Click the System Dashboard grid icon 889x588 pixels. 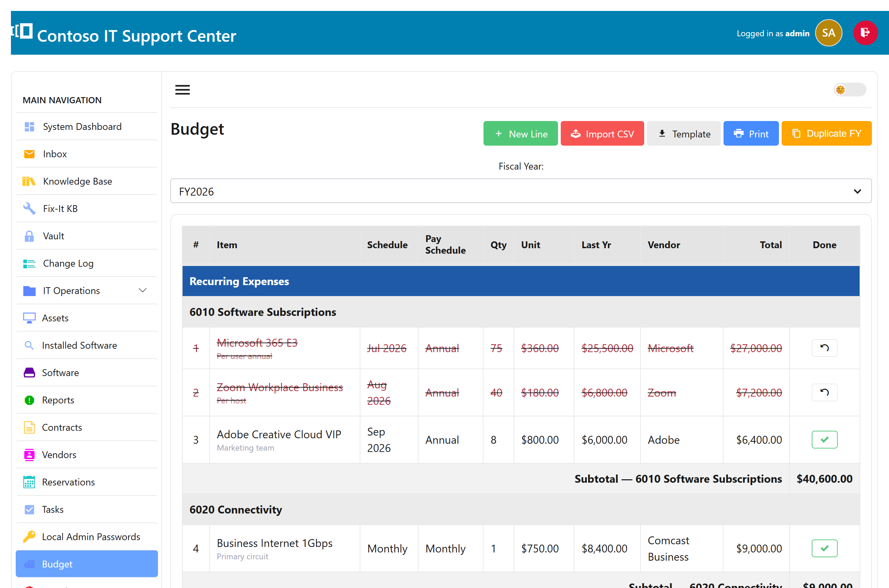point(29,127)
